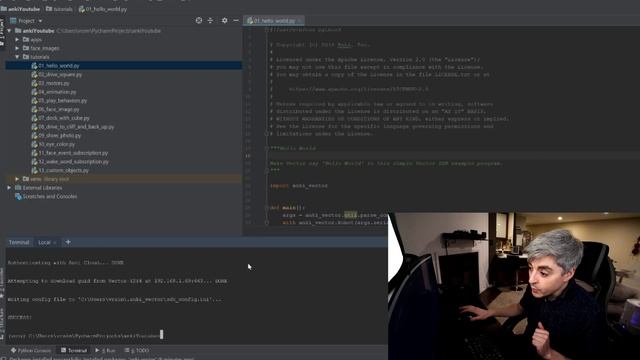Image resolution: width=640 pixels, height=360 pixels.
Task: Click the collapse all icon in Project panel
Action: point(210,20)
